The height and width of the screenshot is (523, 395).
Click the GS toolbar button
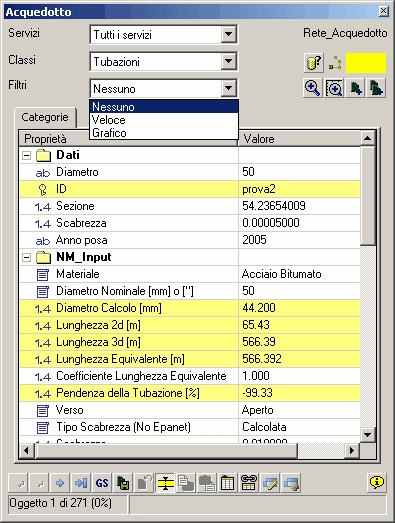102,483
